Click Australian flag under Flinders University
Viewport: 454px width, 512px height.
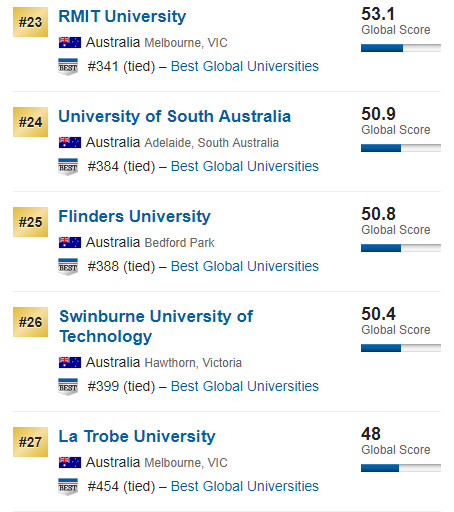pos(70,242)
